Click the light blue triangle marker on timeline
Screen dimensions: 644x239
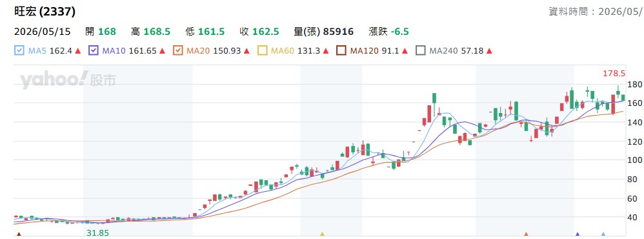[603, 234]
